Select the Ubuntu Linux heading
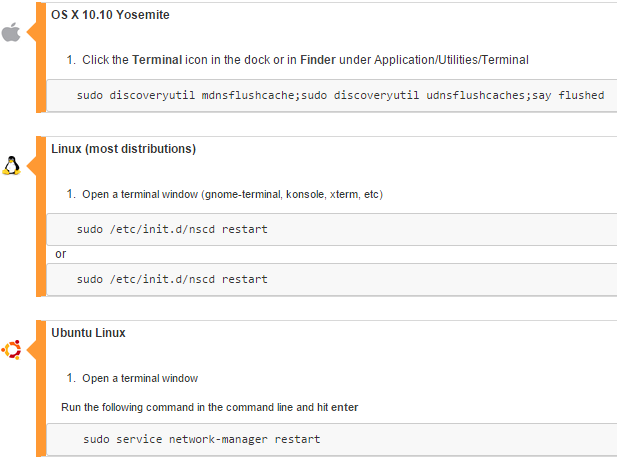Viewport: 617px width, 458px height. (88, 332)
